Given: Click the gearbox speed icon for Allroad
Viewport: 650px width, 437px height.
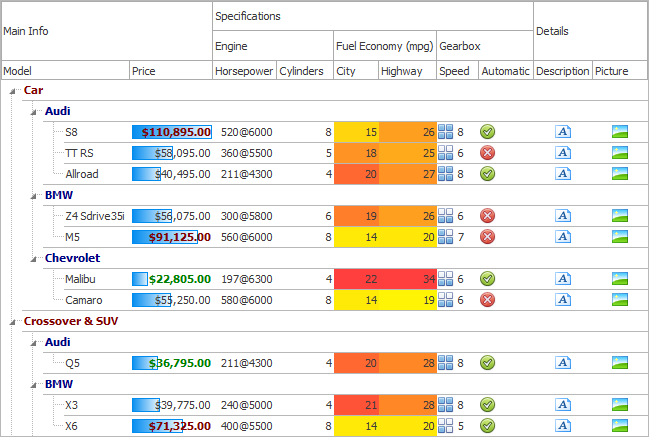Looking at the screenshot, I should coord(446,174).
